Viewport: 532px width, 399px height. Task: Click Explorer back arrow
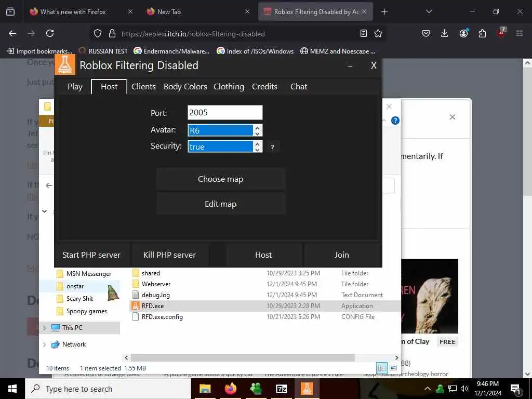[x=49, y=185]
